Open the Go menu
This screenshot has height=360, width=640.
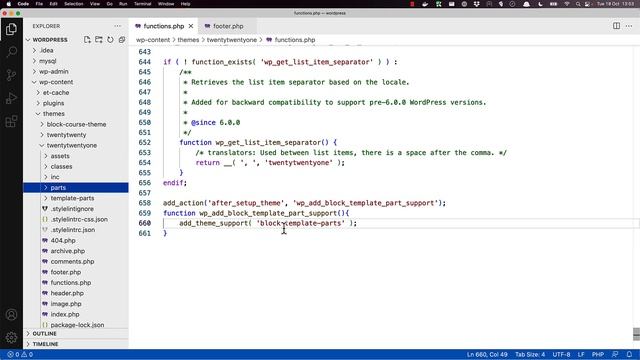pos(109,4)
